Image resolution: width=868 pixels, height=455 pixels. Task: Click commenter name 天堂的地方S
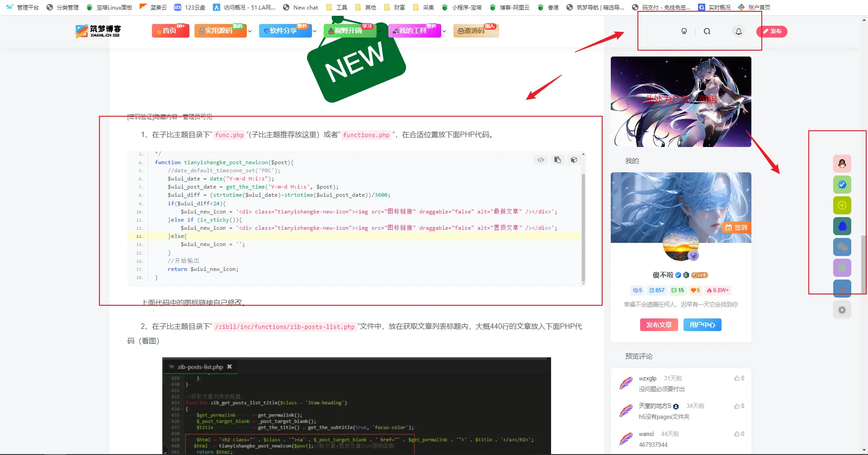[655, 406]
